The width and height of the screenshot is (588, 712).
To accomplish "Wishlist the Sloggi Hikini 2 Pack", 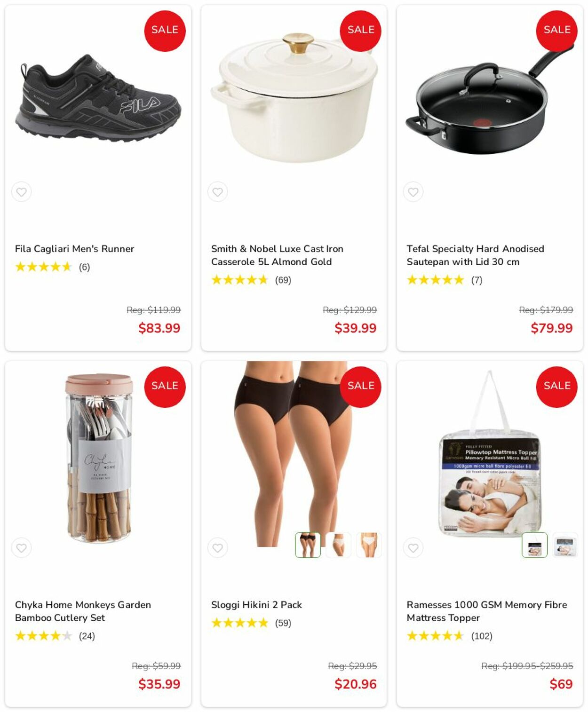I will point(218,548).
